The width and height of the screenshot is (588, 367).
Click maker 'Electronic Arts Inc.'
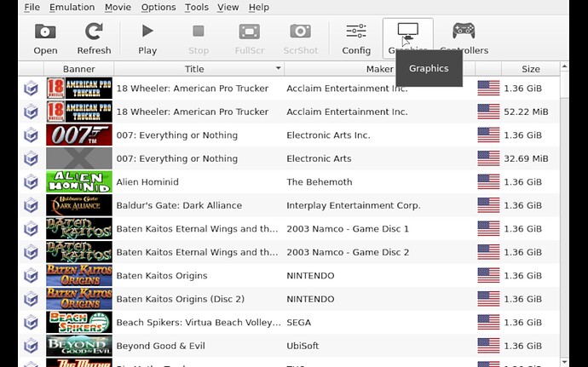[x=328, y=135]
